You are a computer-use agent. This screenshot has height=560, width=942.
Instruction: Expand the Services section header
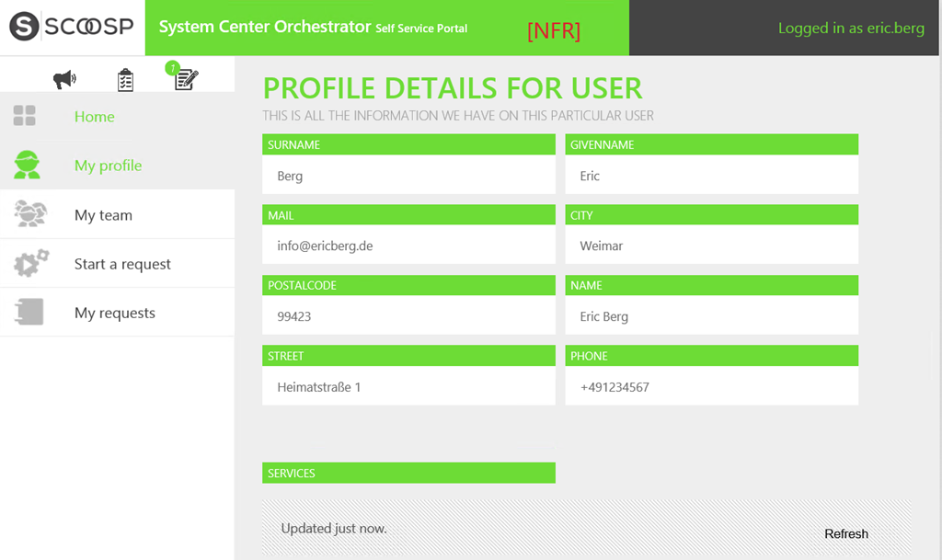[408, 474]
